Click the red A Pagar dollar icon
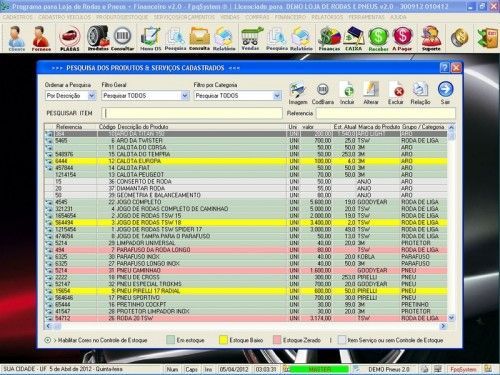 coord(402,38)
